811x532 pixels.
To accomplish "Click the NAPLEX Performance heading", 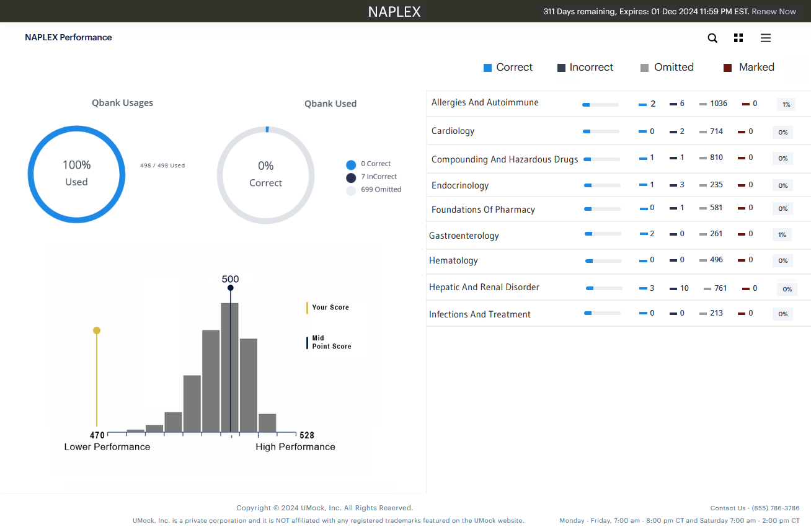I will (68, 37).
